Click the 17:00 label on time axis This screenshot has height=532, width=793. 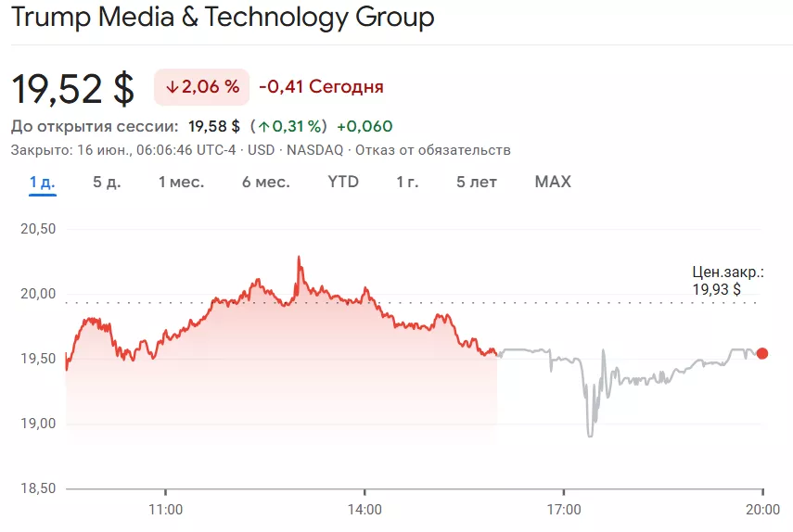tap(564, 509)
